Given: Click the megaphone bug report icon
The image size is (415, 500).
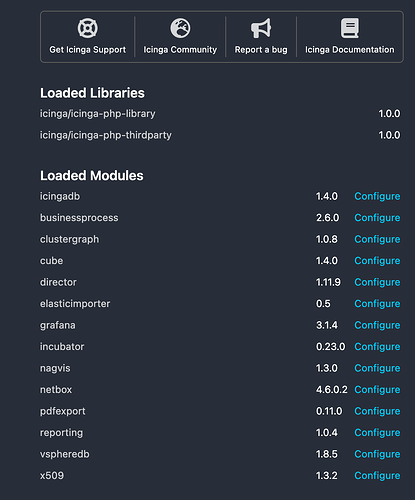Looking at the screenshot, I should click(261, 28).
